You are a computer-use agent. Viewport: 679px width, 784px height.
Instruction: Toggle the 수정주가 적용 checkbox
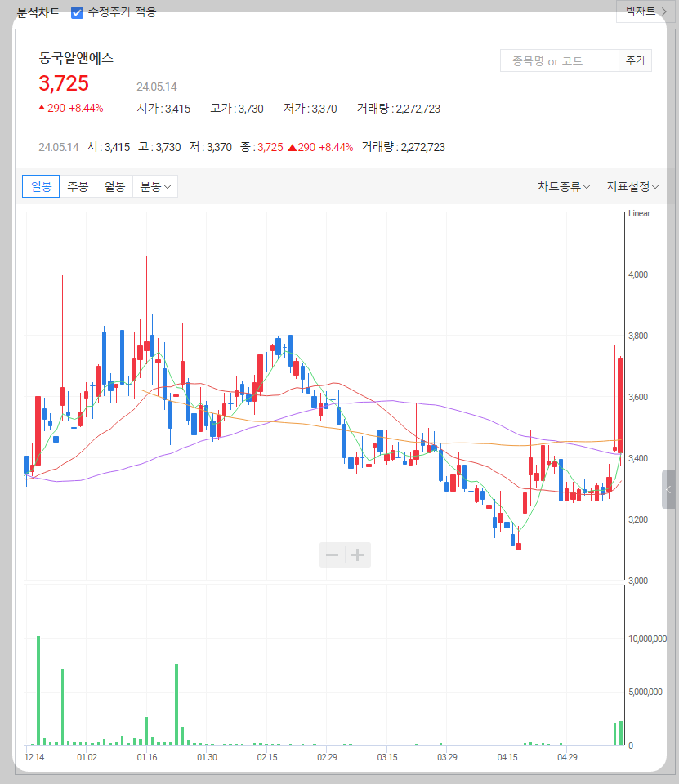click(x=77, y=12)
